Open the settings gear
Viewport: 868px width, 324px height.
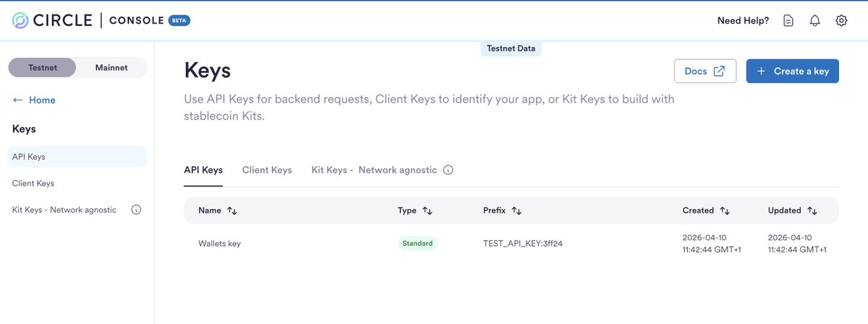[841, 21]
